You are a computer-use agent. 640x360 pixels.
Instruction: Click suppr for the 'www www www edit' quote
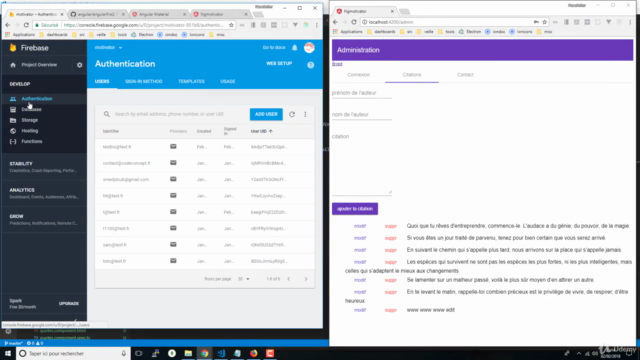[x=391, y=310]
